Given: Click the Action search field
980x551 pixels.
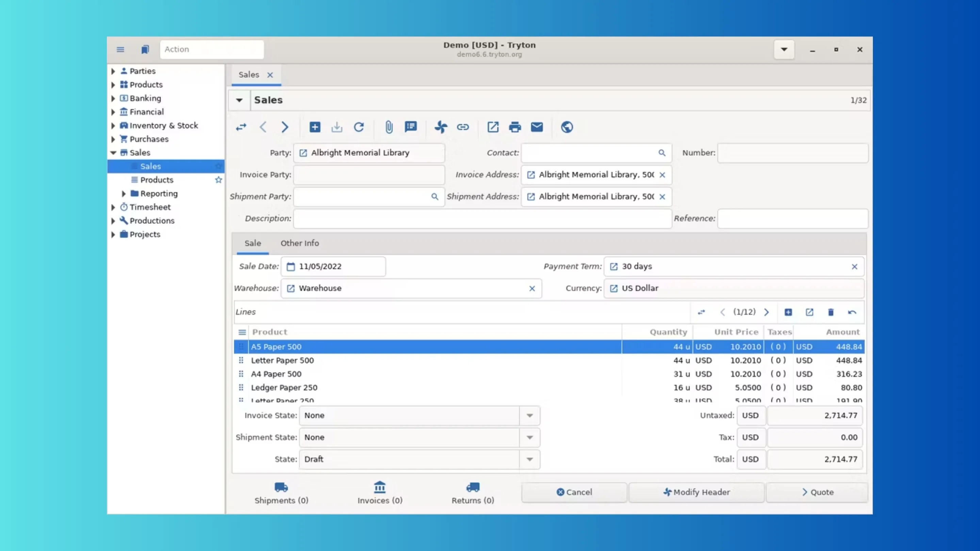Looking at the screenshot, I should [x=212, y=49].
